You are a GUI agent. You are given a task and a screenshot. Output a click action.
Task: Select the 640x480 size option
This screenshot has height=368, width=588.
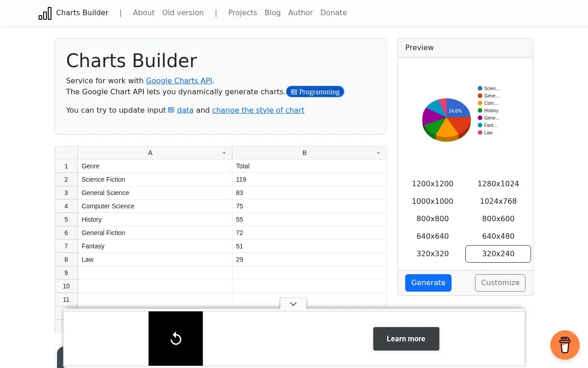tap(498, 236)
